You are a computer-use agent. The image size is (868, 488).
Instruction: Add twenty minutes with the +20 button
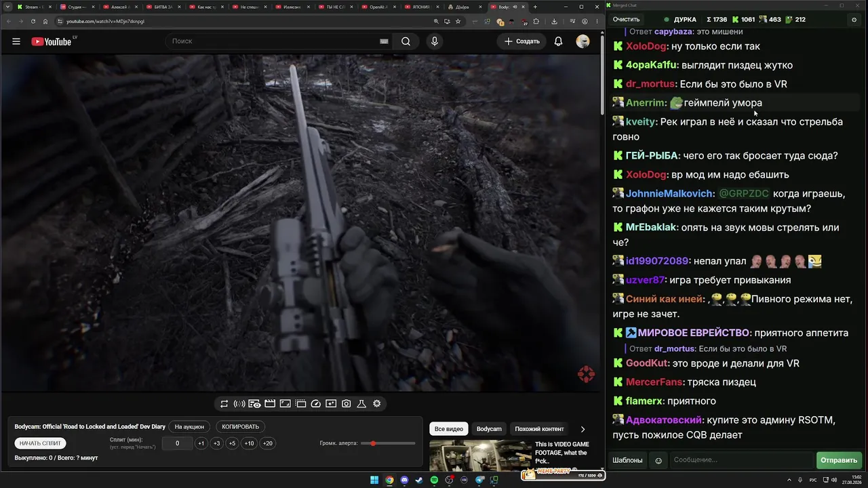click(267, 443)
